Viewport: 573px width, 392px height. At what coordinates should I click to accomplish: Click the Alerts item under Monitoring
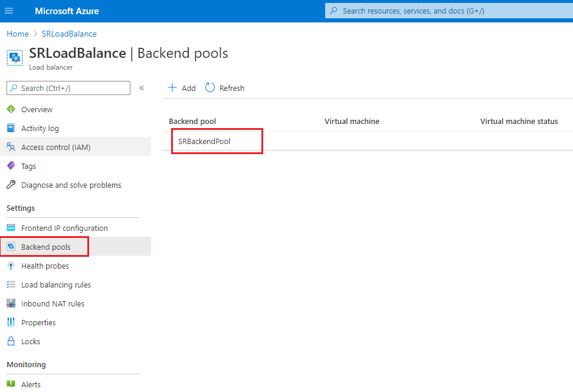(31, 384)
